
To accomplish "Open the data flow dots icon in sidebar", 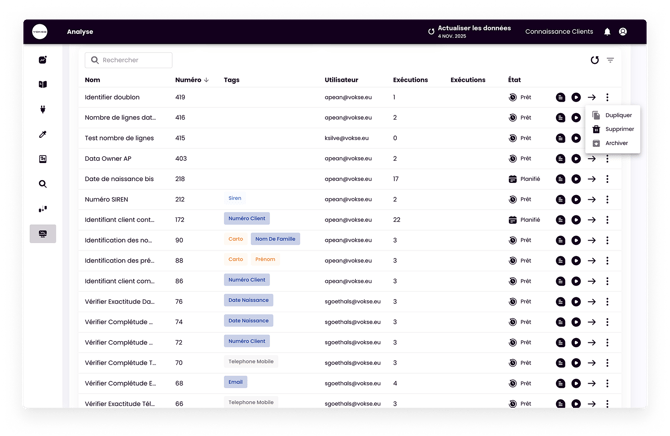I will click(43, 209).
